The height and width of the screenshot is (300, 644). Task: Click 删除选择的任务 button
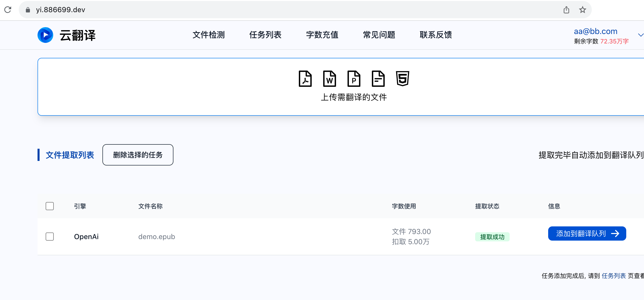[x=138, y=155]
